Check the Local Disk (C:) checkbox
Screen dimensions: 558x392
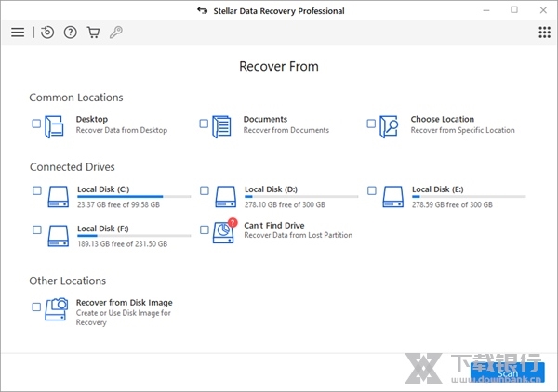click(36, 190)
